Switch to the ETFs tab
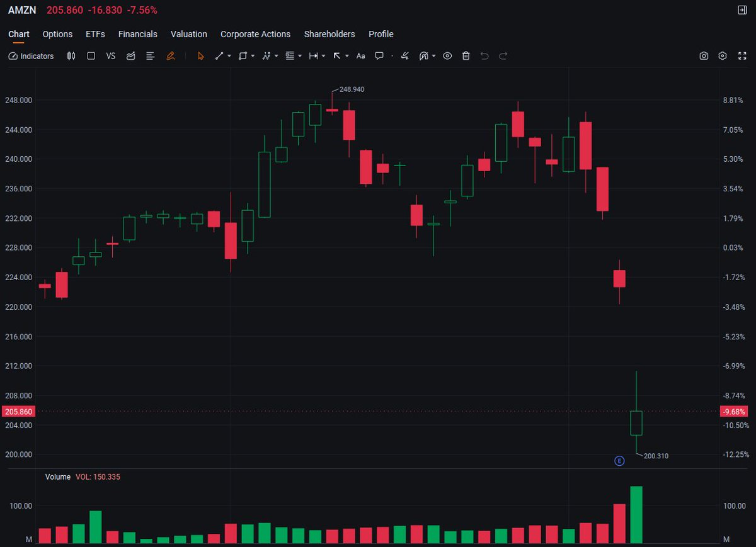This screenshot has height=547, width=756. [95, 34]
